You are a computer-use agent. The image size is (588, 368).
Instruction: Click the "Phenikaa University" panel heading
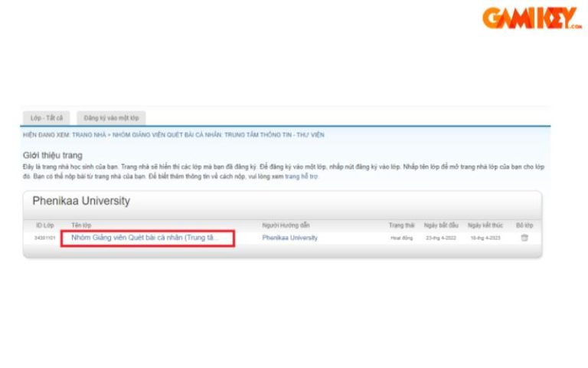(81, 201)
